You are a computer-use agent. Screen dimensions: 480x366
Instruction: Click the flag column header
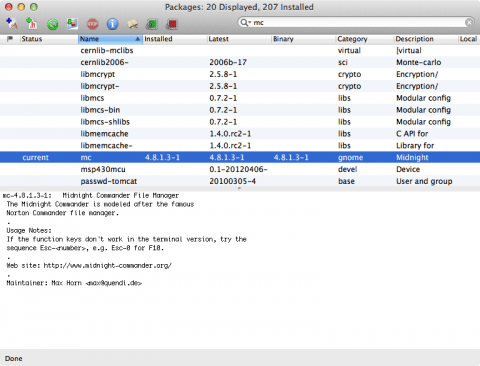tap(10, 39)
